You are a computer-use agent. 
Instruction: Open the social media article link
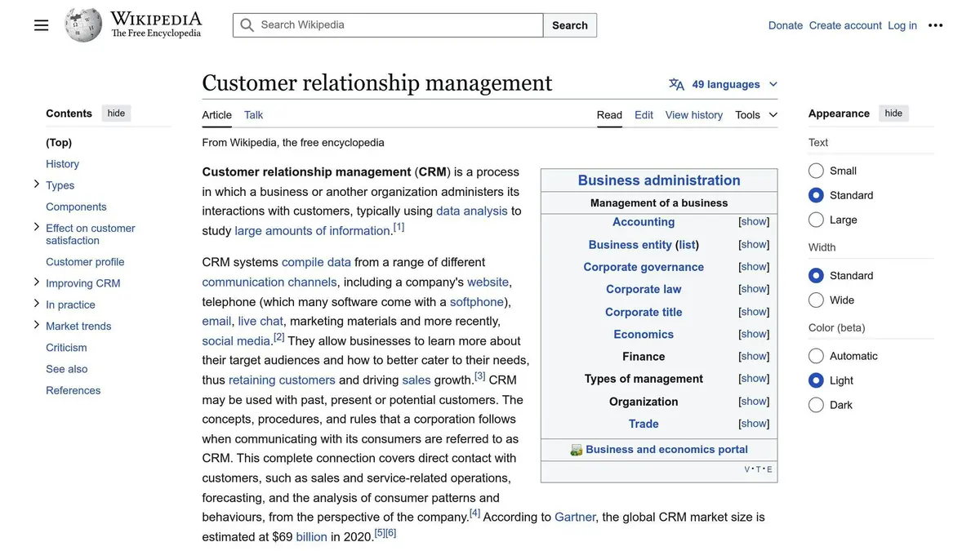click(x=236, y=340)
